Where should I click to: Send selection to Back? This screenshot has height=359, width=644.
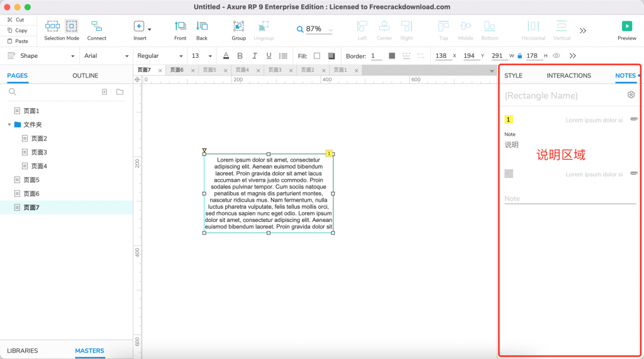(x=202, y=26)
